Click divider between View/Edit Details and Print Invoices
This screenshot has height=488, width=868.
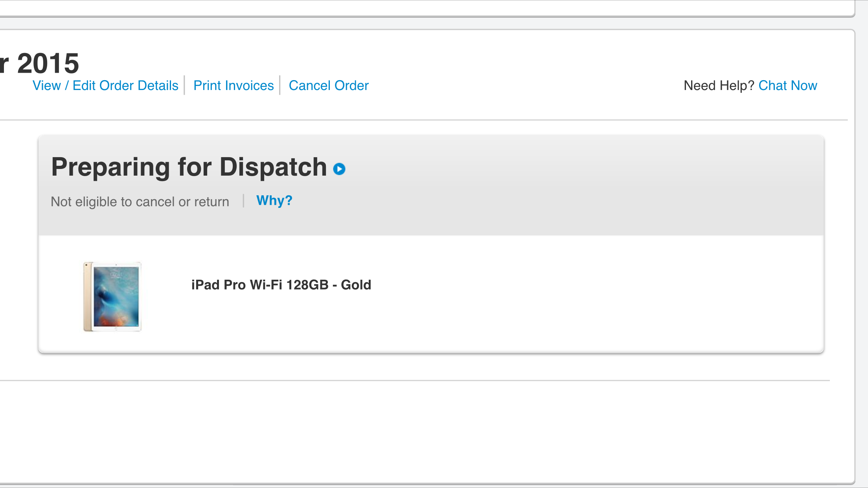click(184, 85)
